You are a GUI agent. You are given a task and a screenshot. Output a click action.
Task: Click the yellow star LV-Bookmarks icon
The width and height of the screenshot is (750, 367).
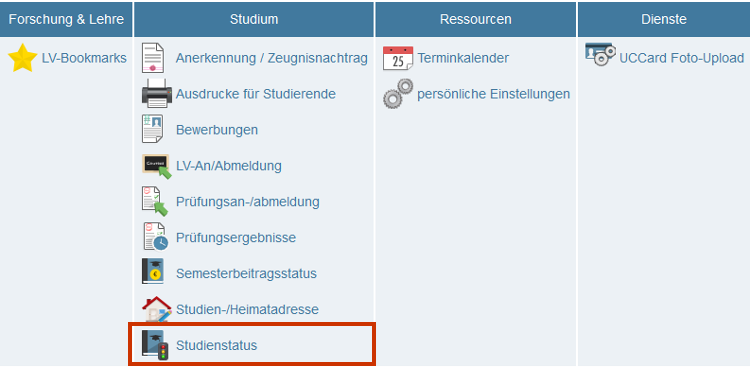coord(22,58)
